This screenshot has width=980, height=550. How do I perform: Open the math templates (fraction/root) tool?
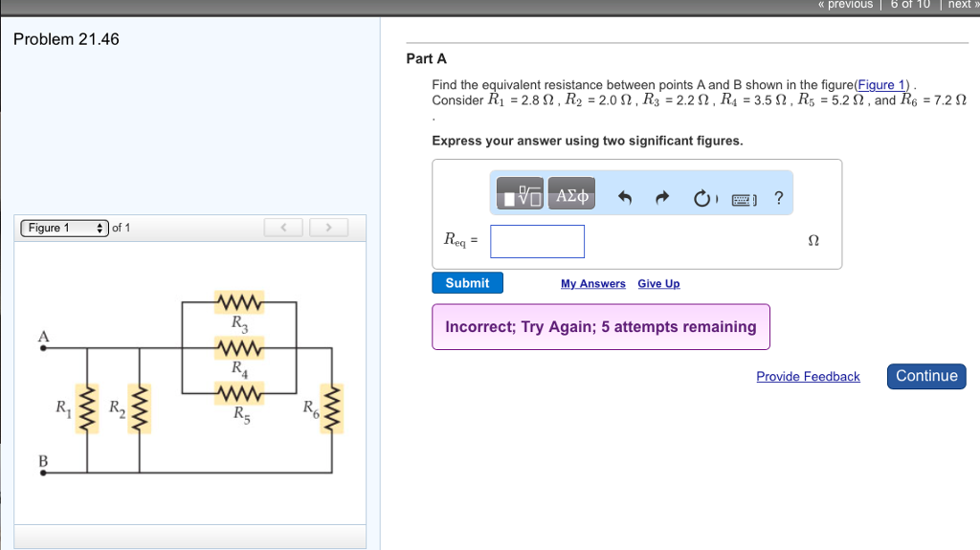pos(520,193)
